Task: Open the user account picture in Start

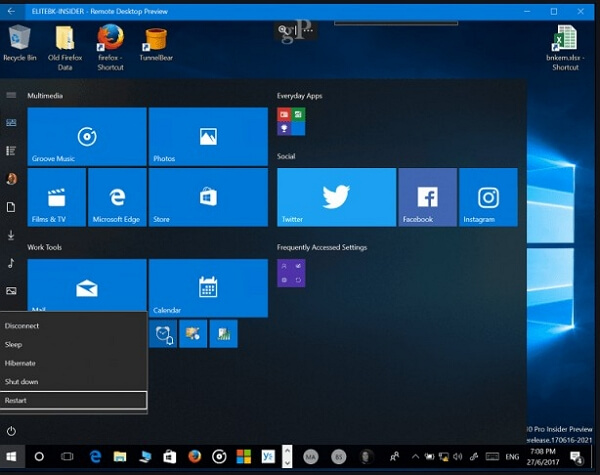Action: (11, 179)
